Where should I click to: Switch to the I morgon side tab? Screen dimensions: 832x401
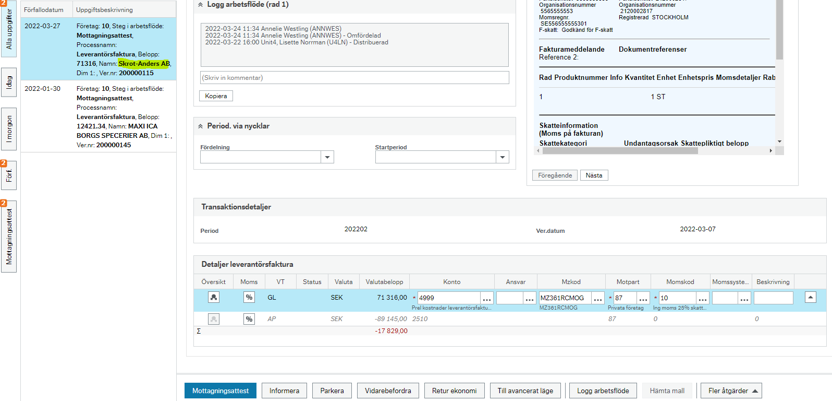(x=8, y=130)
